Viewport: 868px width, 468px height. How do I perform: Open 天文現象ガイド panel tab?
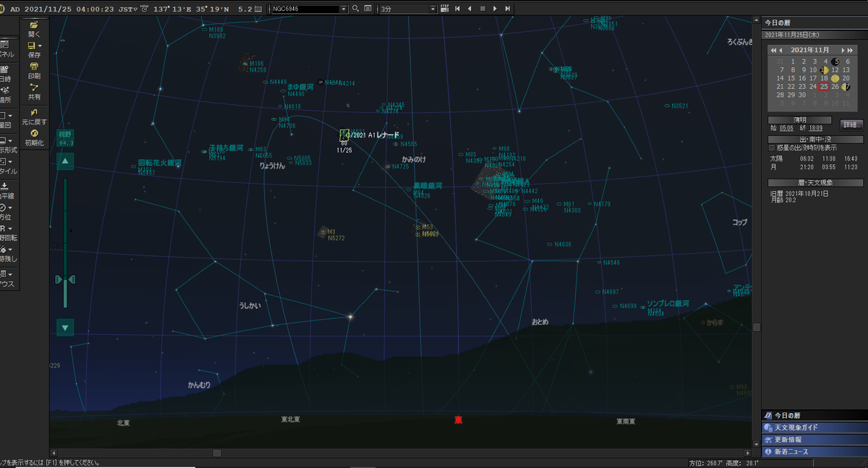pyautogui.click(x=814, y=427)
